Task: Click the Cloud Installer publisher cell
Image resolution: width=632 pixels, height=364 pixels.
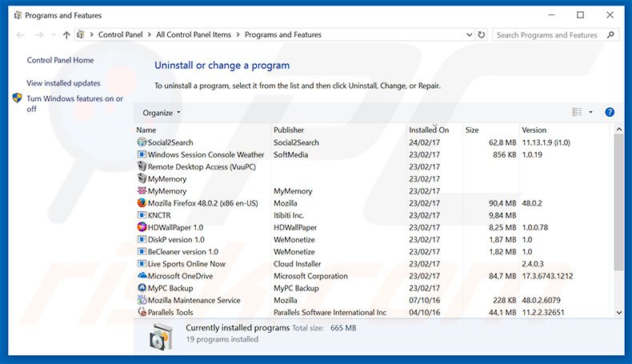Action: pos(298,264)
